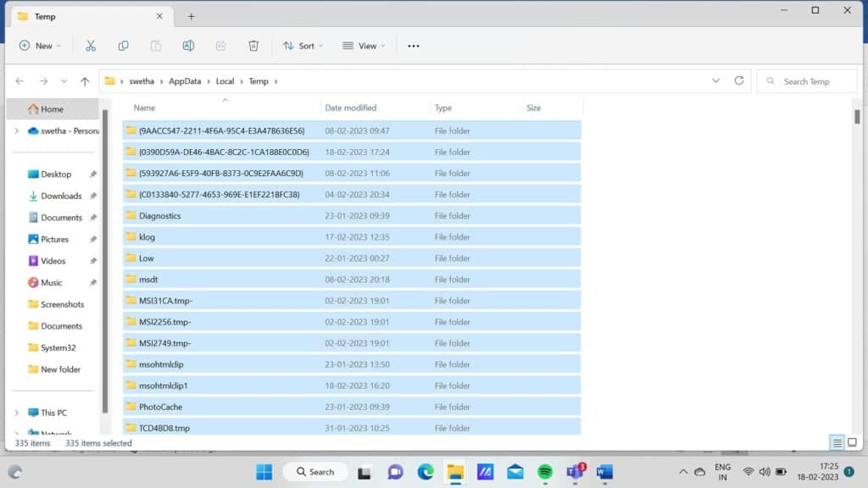Click the AppData breadcrumb link

click(x=185, y=81)
